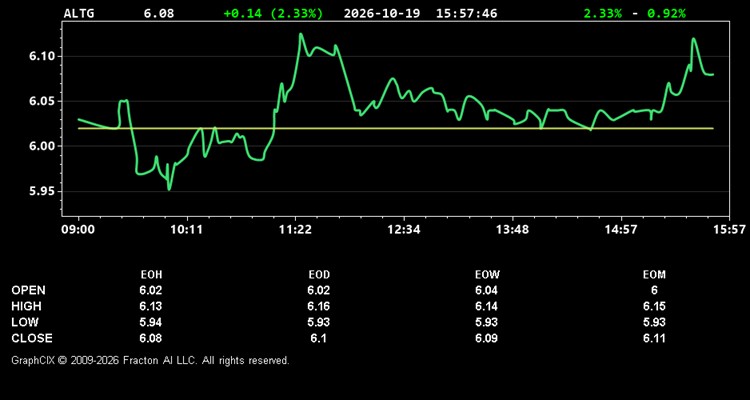Select EOW OPEN value 6.04
The image size is (750, 400).
(x=486, y=290)
